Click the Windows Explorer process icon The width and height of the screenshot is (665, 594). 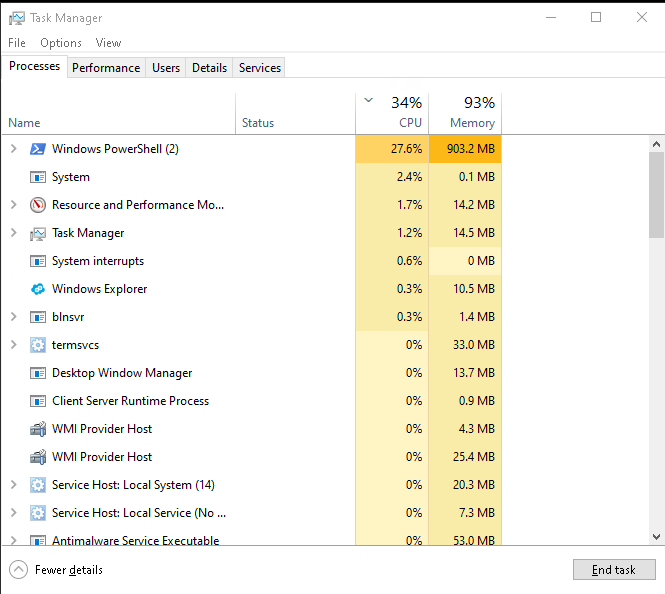coord(38,289)
